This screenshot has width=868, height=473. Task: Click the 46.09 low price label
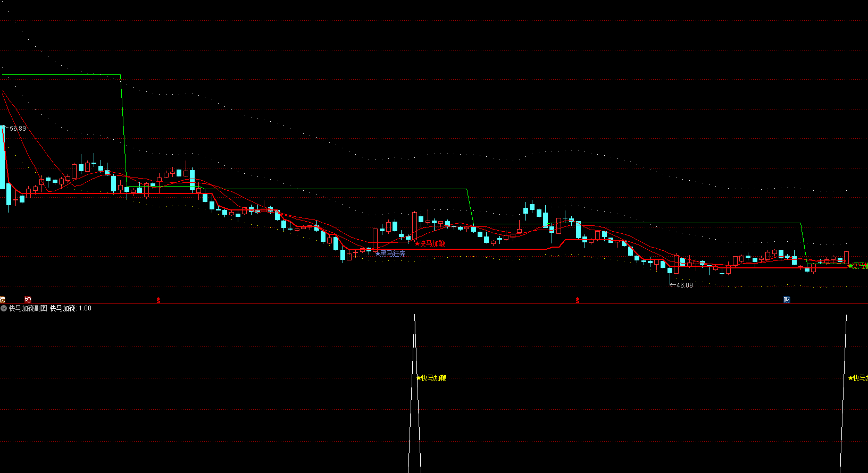685,285
